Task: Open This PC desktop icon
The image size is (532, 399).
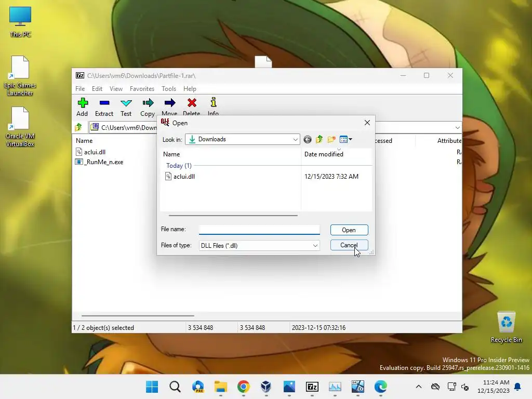Action: [x=20, y=22]
